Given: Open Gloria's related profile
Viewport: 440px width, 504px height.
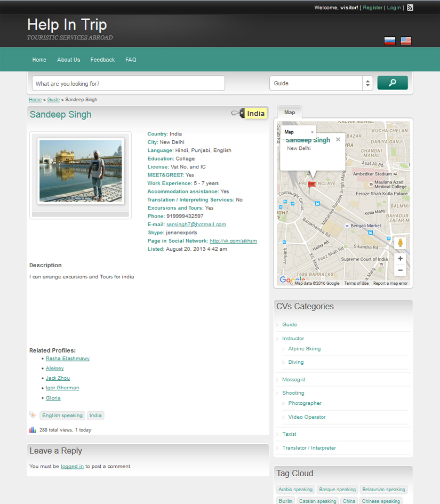Looking at the screenshot, I should tap(53, 398).
